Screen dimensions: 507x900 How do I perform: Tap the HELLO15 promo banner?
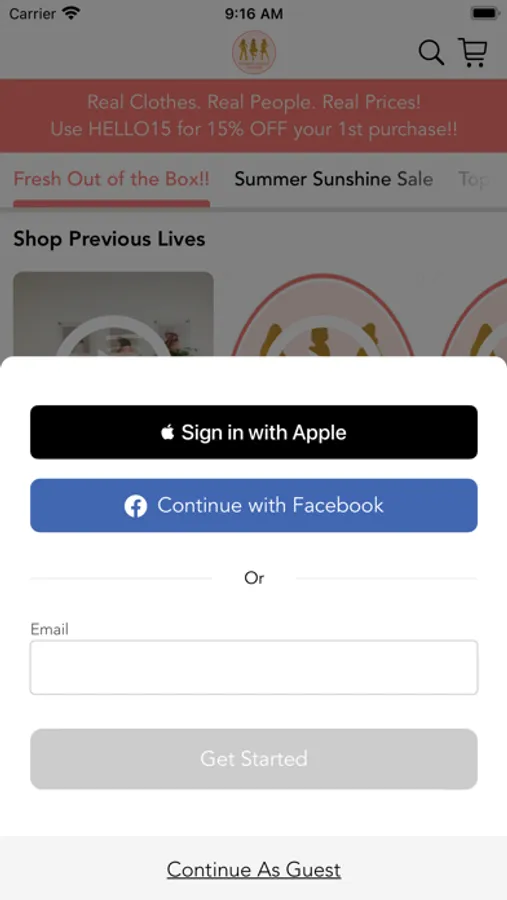(x=254, y=115)
